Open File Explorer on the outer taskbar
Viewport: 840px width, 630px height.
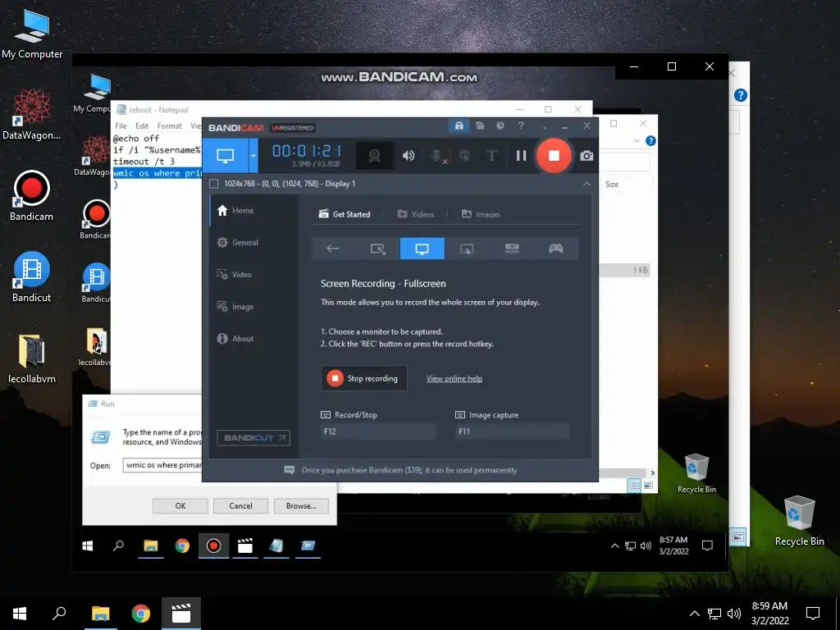coord(100,614)
